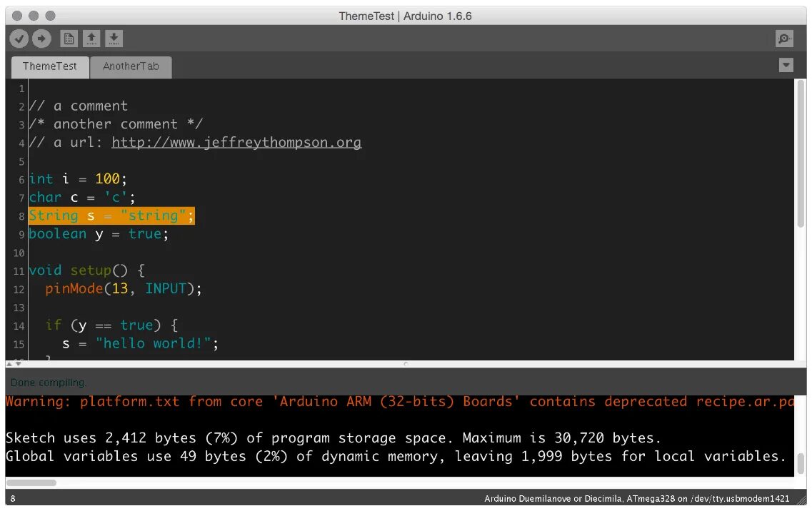Click the line number 8 in the status bar
Screen dimensions: 812x511
pos(13,499)
